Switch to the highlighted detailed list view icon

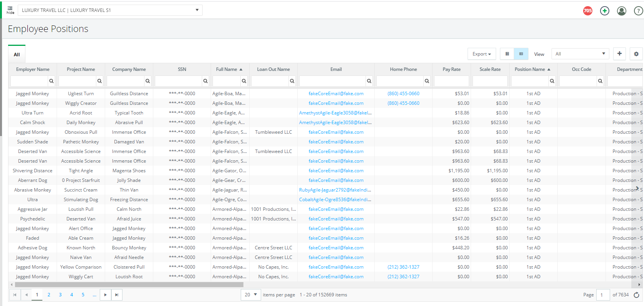pos(521,54)
